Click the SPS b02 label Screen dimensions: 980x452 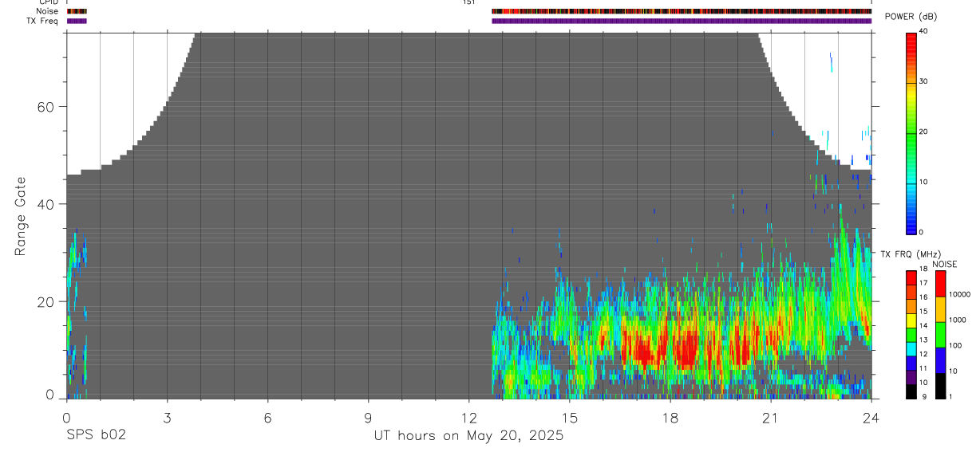[x=96, y=436]
